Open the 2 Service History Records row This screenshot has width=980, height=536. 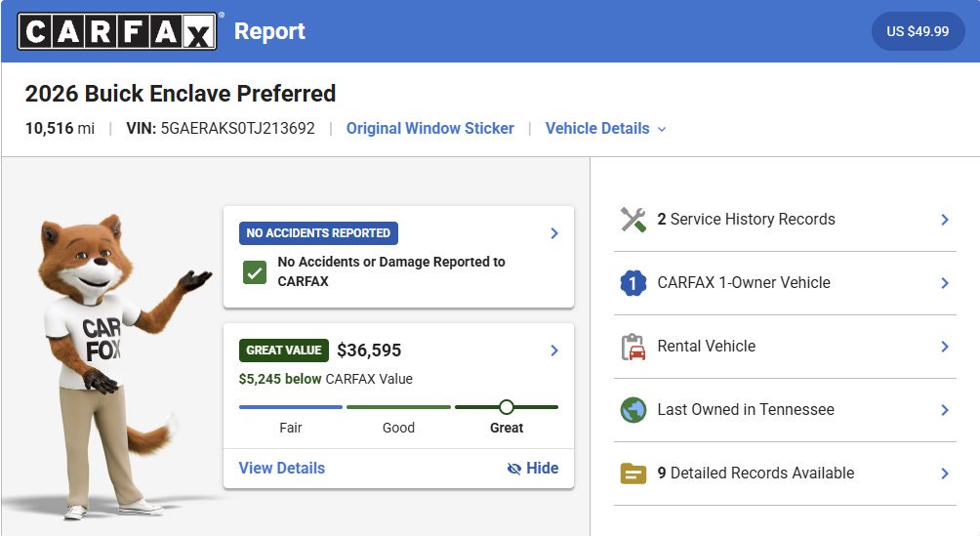785,220
